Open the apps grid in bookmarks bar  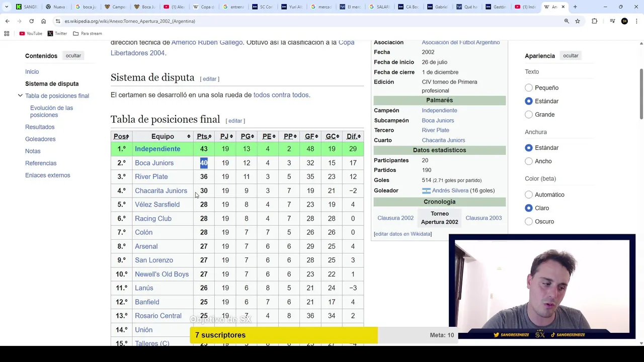coord(7,34)
